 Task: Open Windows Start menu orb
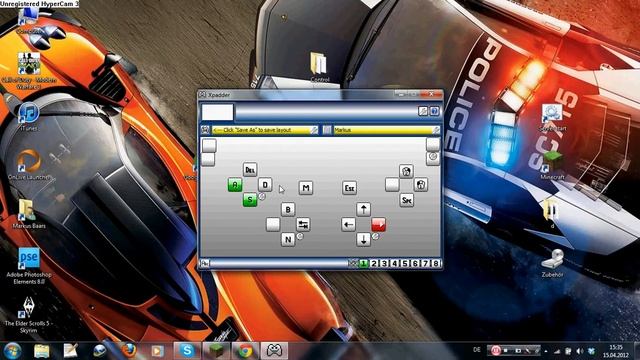pyautogui.click(x=12, y=351)
